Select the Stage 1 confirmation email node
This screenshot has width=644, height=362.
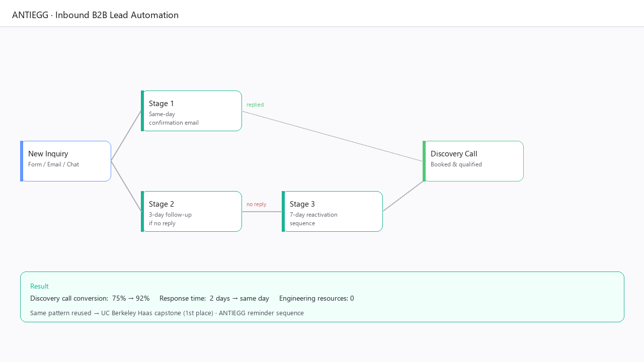pyautogui.click(x=191, y=111)
